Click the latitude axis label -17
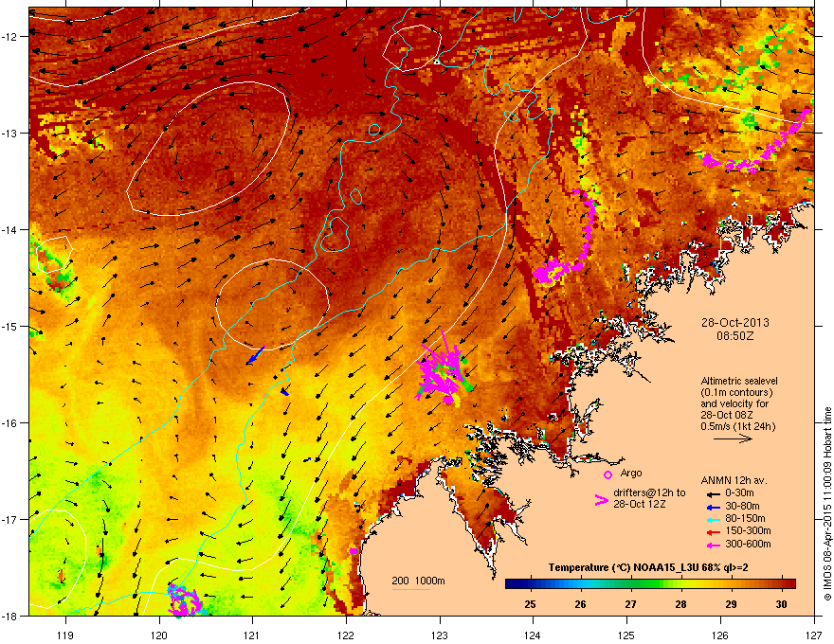 pos(10,519)
